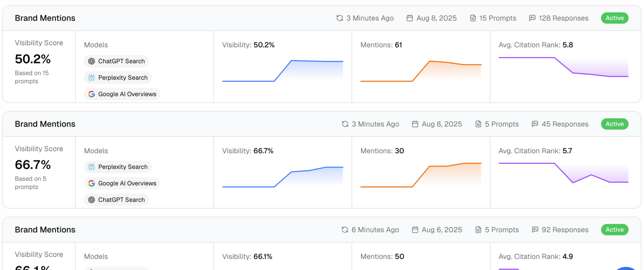Click the purple Avg. Citation Rank 5.8 chart
644x270 pixels.
pos(563,67)
